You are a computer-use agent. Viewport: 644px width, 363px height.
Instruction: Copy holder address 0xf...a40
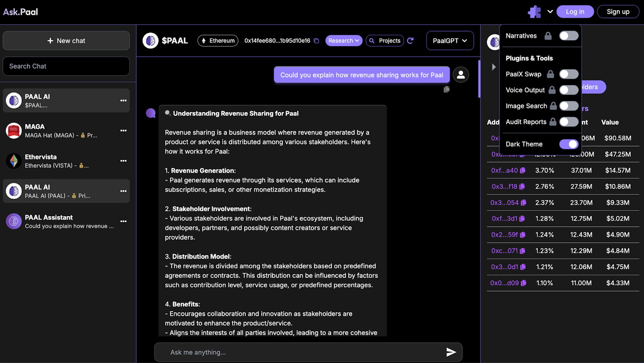pyautogui.click(x=522, y=170)
